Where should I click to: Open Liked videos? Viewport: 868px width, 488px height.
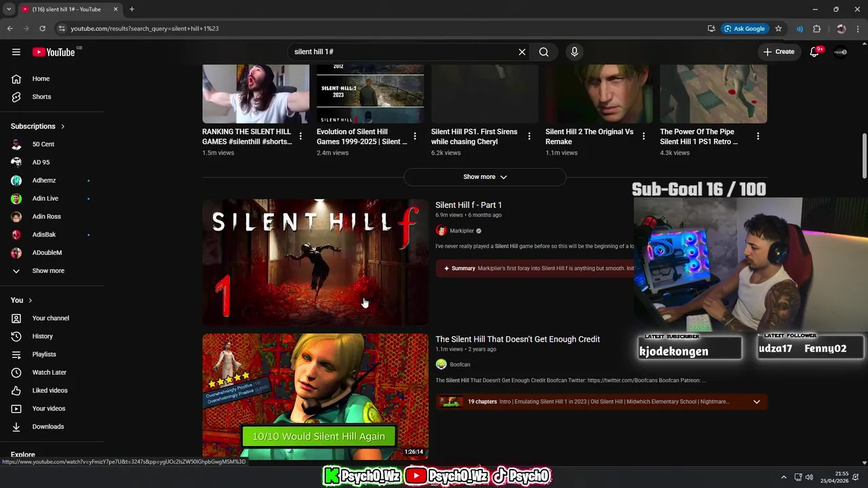click(50, 390)
